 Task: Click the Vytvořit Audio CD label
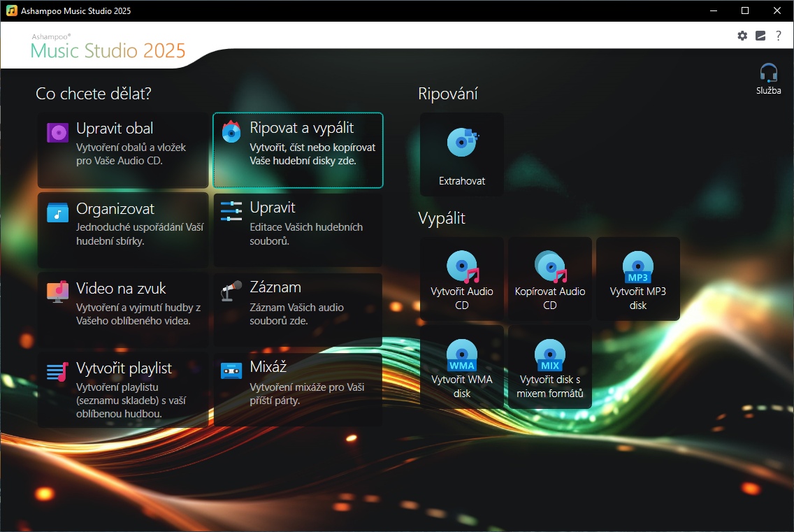(x=462, y=298)
